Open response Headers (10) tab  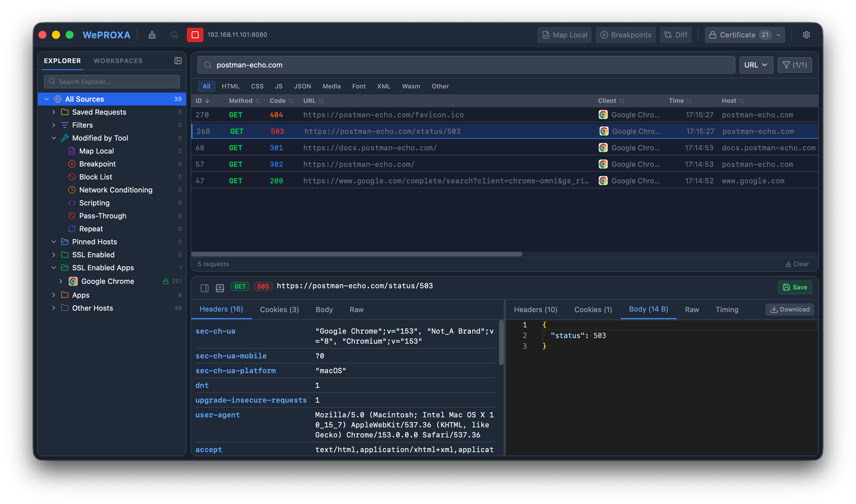(535, 309)
